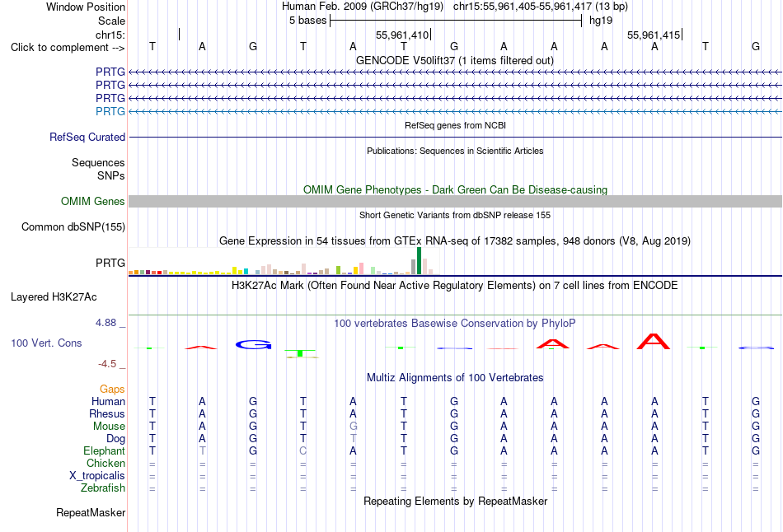Click the 100 Vert. Cons label

click(x=46, y=343)
